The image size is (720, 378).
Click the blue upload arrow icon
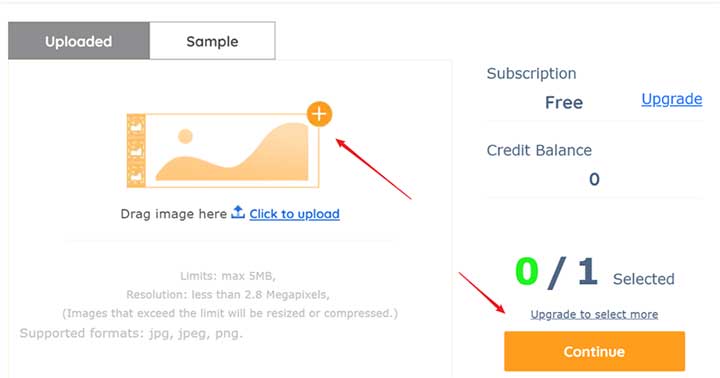pos(238,213)
